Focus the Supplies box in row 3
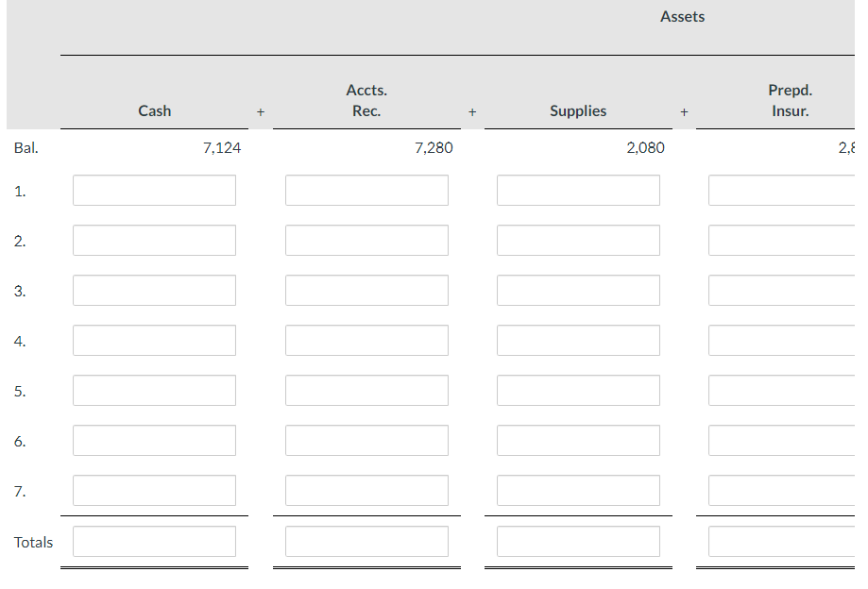The height and width of the screenshot is (589, 868). click(x=578, y=291)
